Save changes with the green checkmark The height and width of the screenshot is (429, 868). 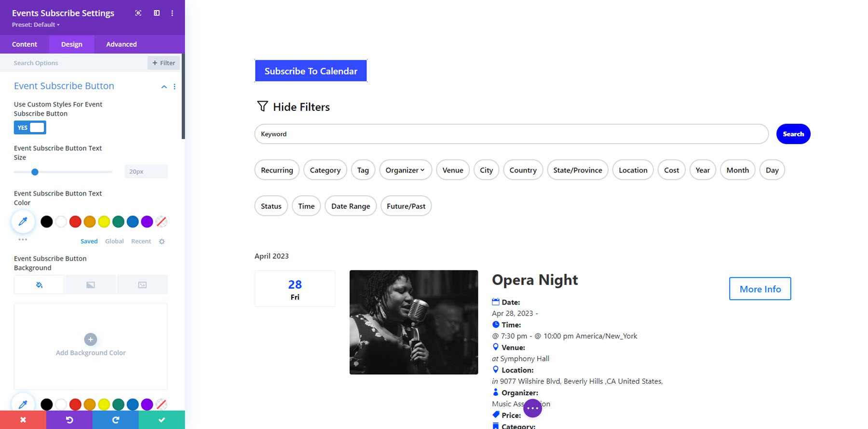coord(162,420)
